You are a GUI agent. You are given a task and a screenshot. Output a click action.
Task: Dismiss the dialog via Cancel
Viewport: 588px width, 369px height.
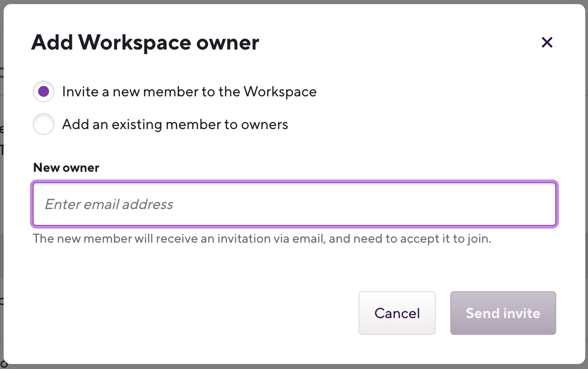(x=397, y=313)
